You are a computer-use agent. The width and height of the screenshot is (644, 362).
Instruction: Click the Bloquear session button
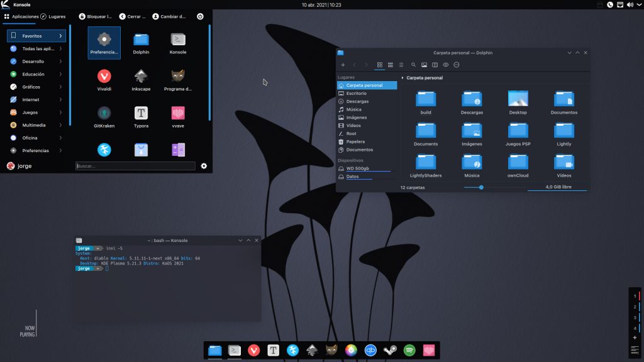[x=96, y=16]
